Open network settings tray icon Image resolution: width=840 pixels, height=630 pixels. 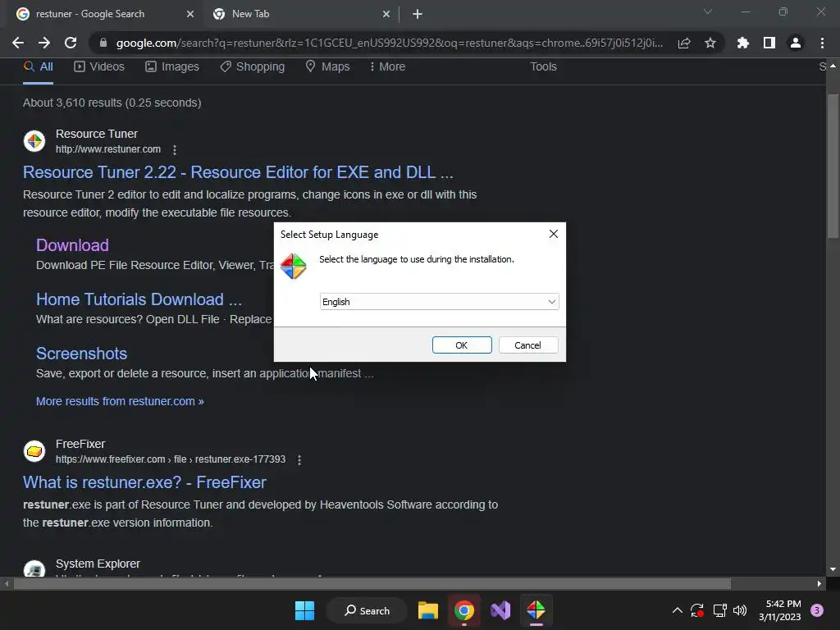point(720,610)
